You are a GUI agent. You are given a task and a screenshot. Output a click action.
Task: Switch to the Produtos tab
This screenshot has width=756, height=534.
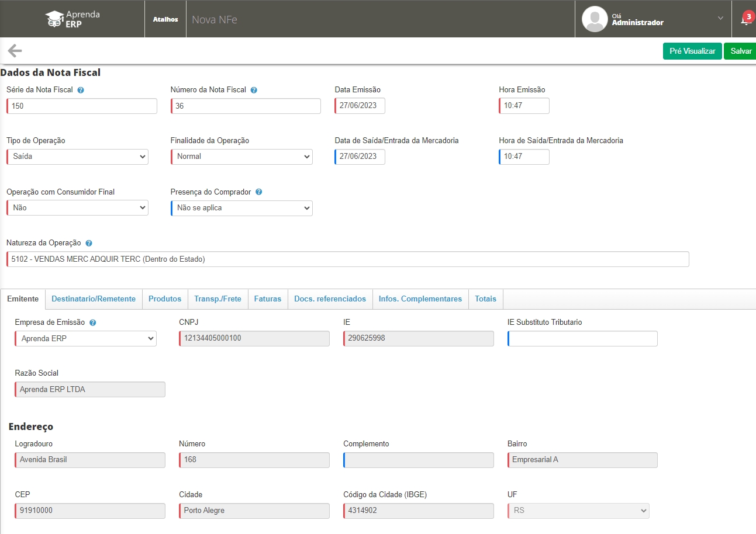[165, 299]
